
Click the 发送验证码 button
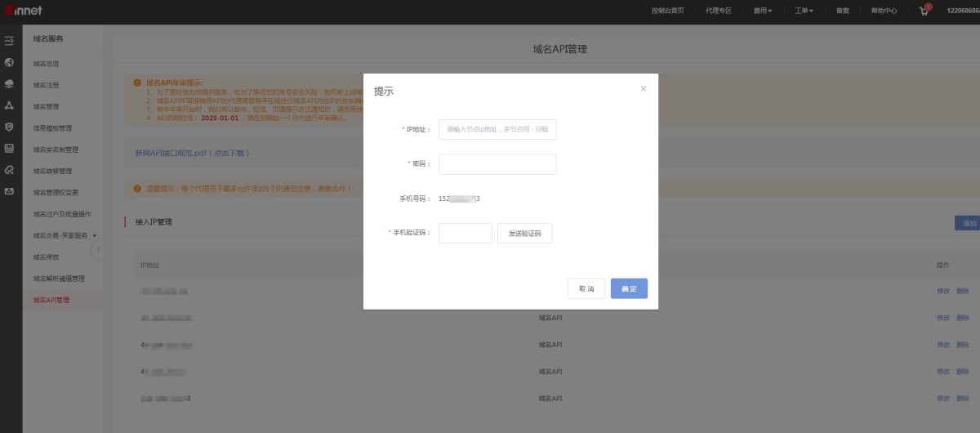click(524, 234)
